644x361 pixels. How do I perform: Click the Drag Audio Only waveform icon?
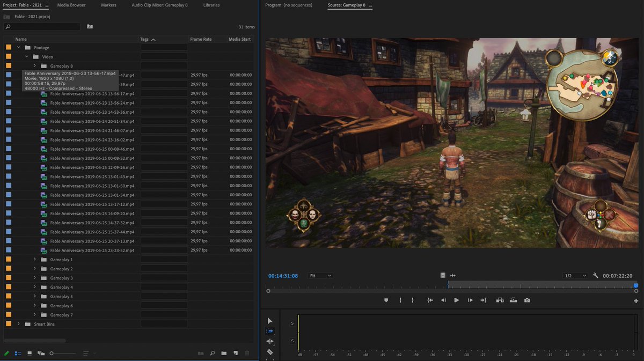(x=453, y=275)
